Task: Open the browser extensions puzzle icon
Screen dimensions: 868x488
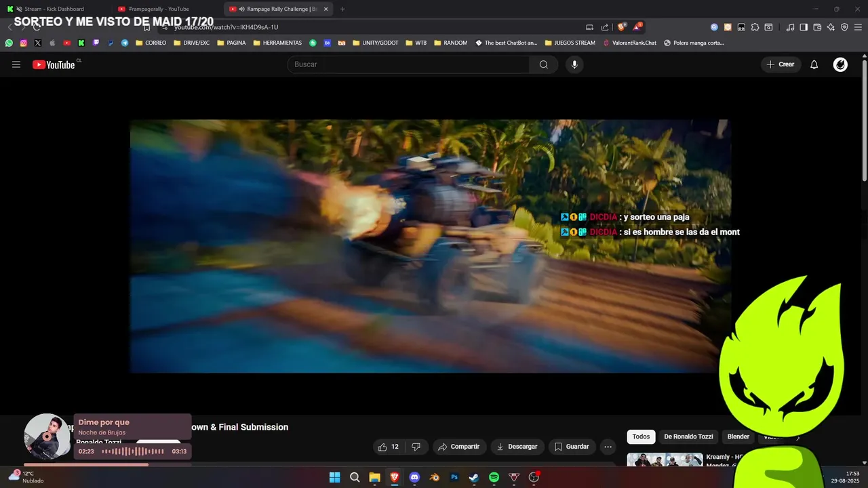Action: (755, 27)
